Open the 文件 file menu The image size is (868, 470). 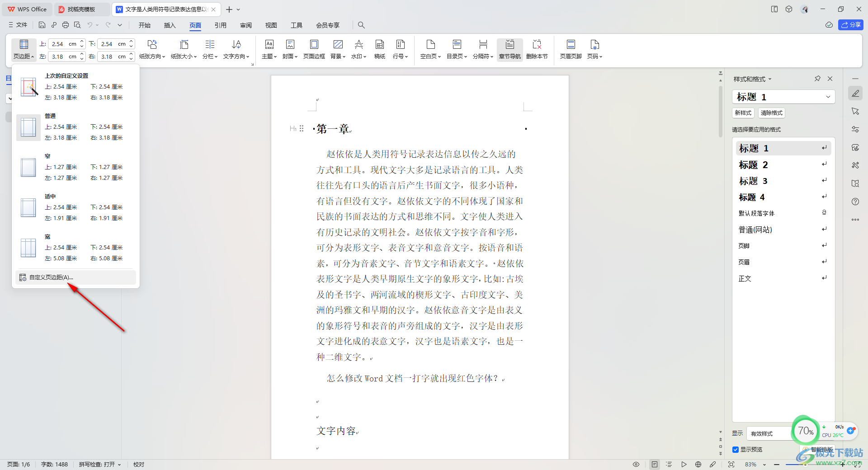(18, 25)
